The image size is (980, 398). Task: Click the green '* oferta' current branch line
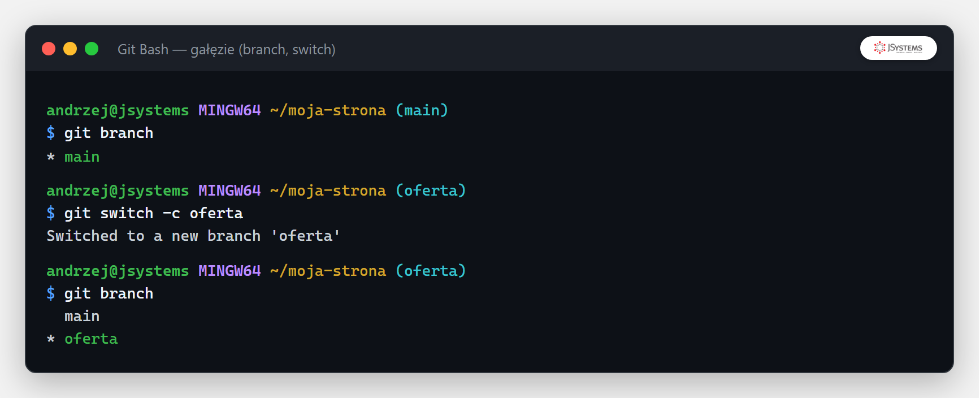[x=83, y=339]
